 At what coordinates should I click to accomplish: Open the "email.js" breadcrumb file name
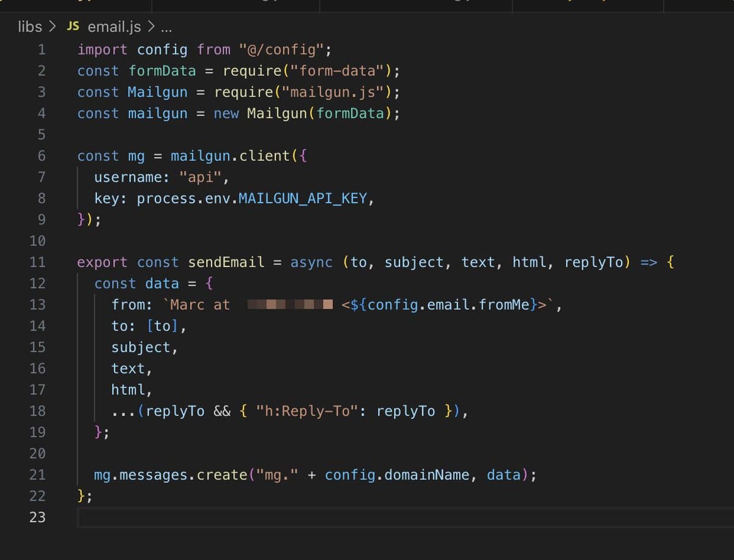tap(114, 27)
